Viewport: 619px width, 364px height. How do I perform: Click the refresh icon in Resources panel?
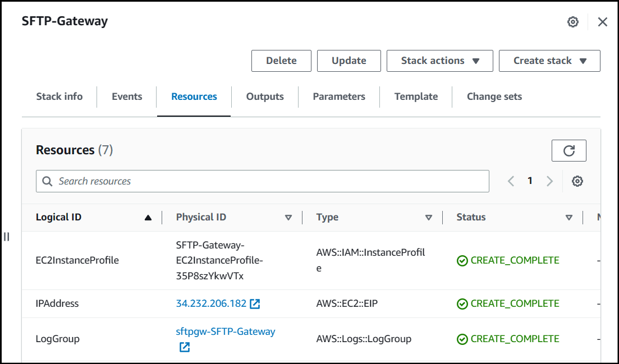(x=569, y=150)
